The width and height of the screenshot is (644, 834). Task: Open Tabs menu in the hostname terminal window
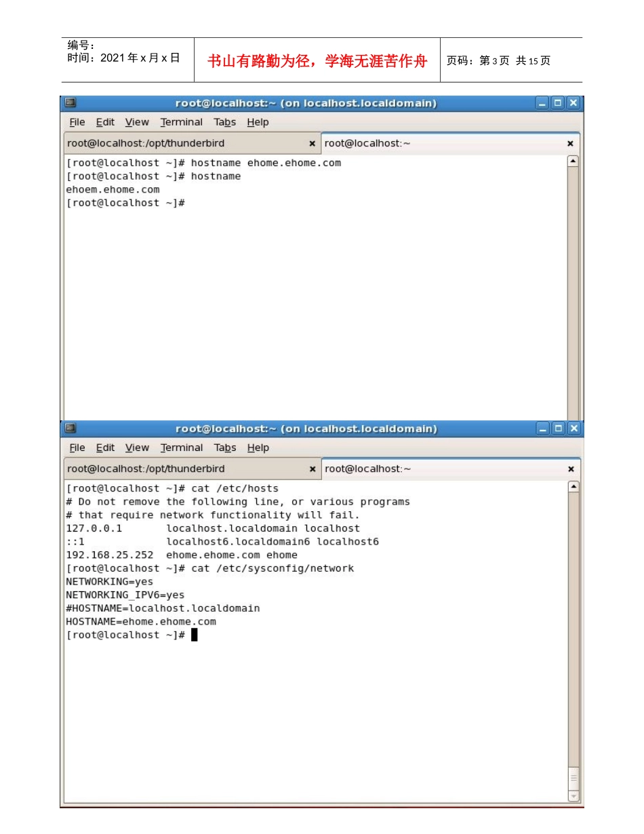225,122
